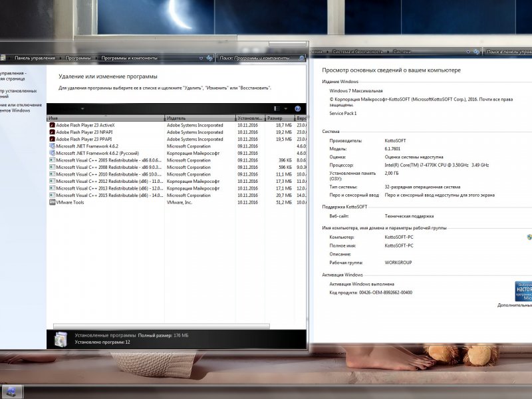Select the Visual C++ 2005 Redistributable icon
Image resolution: width=532 pixels, height=399 pixels.
tap(53, 160)
